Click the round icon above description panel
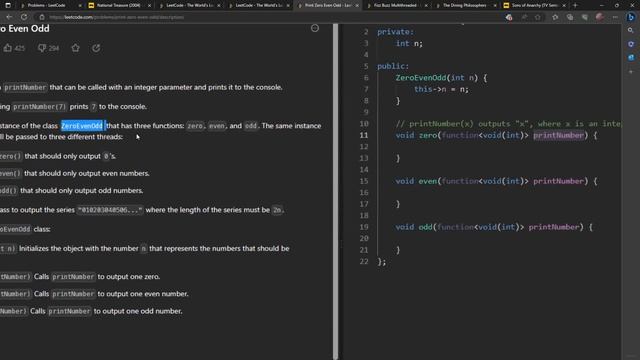 [315, 28]
